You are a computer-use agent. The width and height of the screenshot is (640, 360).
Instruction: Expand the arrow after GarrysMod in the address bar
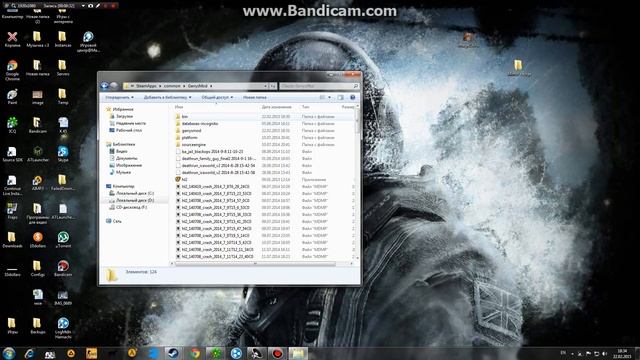[x=211, y=86]
